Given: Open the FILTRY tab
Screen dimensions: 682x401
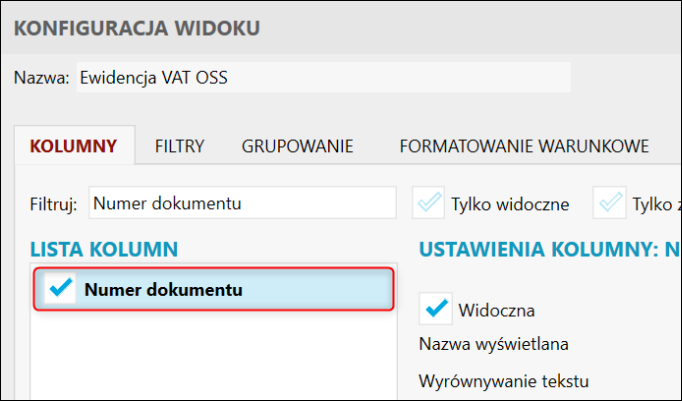Looking at the screenshot, I should pyautogui.click(x=179, y=146).
